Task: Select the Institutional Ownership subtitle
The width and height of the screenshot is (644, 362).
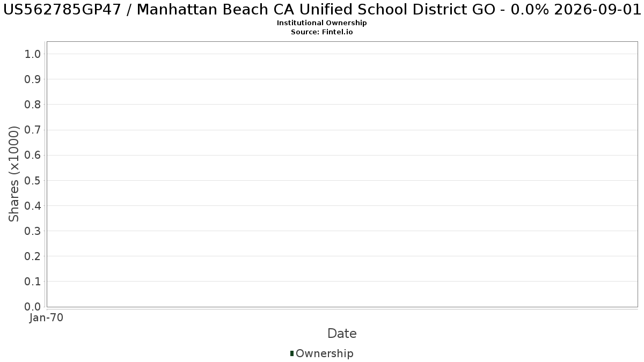Action: point(321,23)
